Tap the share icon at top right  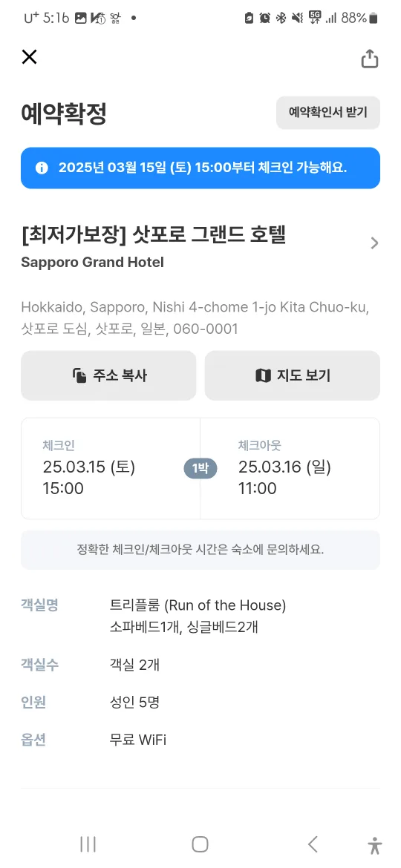(369, 59)
